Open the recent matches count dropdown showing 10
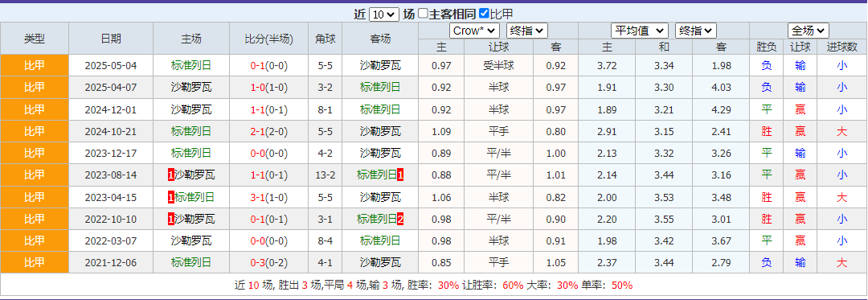The image size is (868, 300). (383, 14)
